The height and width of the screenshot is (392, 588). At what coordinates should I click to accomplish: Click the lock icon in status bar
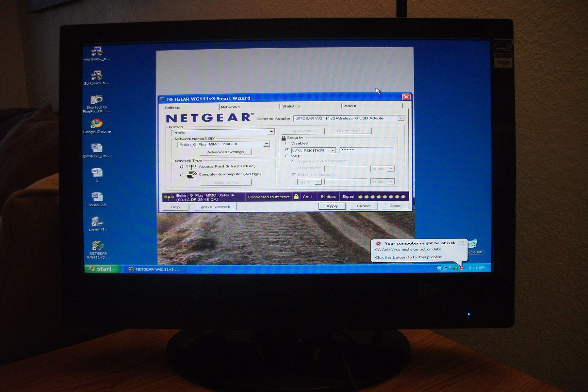[296, 197]
